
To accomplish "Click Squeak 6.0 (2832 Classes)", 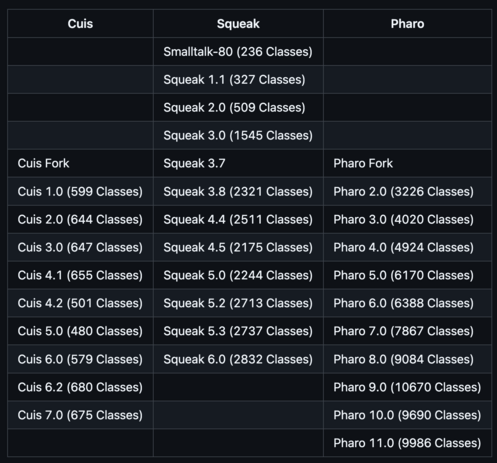I will [x=238, y=359].
